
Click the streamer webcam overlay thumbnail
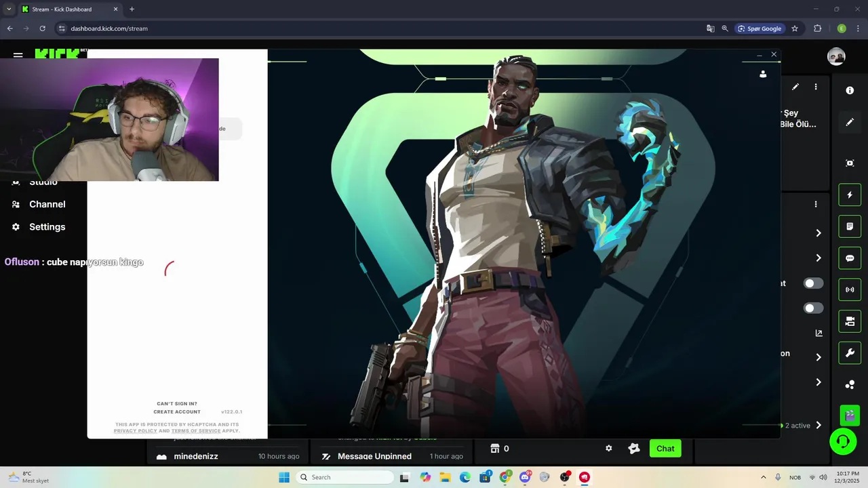[x=109, y=120]
